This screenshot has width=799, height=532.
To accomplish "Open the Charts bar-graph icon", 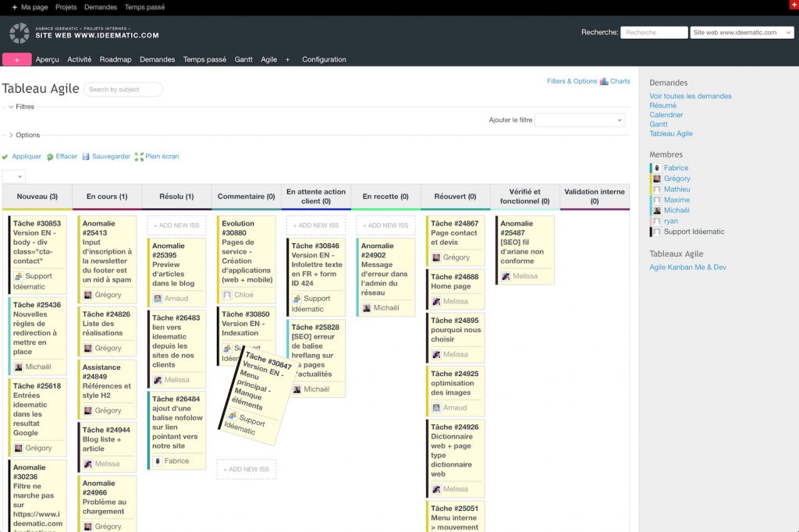I will (x=604, y=82).
